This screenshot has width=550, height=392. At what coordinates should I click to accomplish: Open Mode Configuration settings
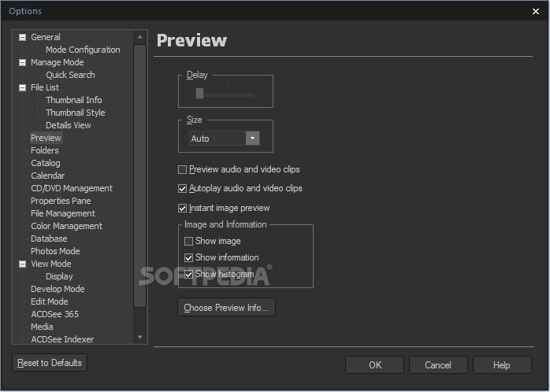pos(83,50)
